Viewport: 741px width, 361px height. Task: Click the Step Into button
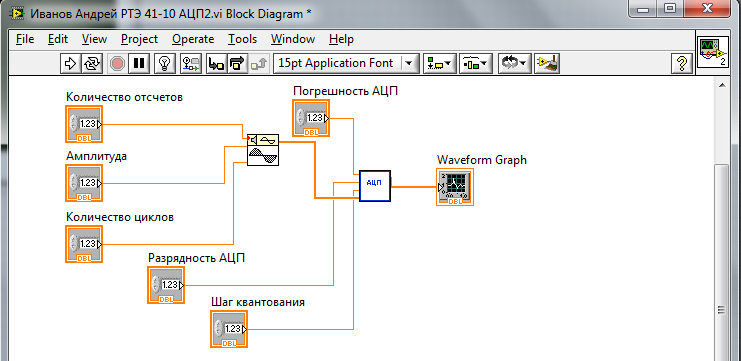point(217,63)
